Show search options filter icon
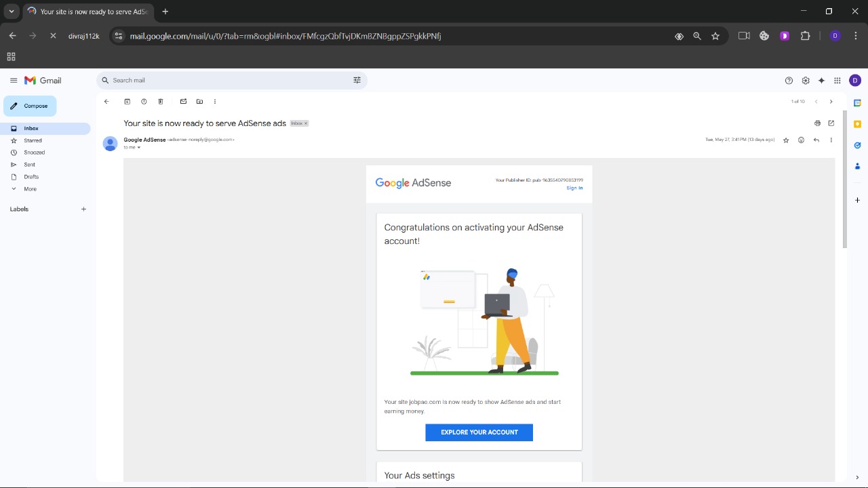This screenshot has width=868, height=488. coord(357,80)
